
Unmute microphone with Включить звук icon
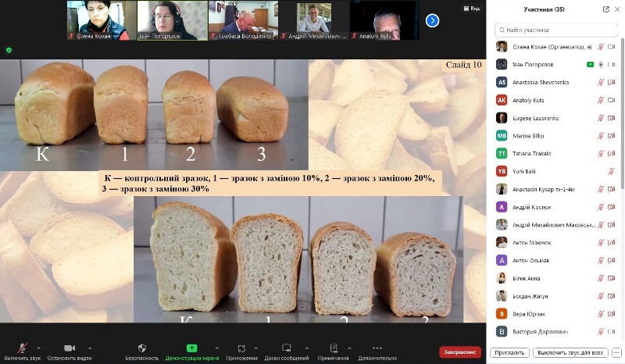coord(23,348)
